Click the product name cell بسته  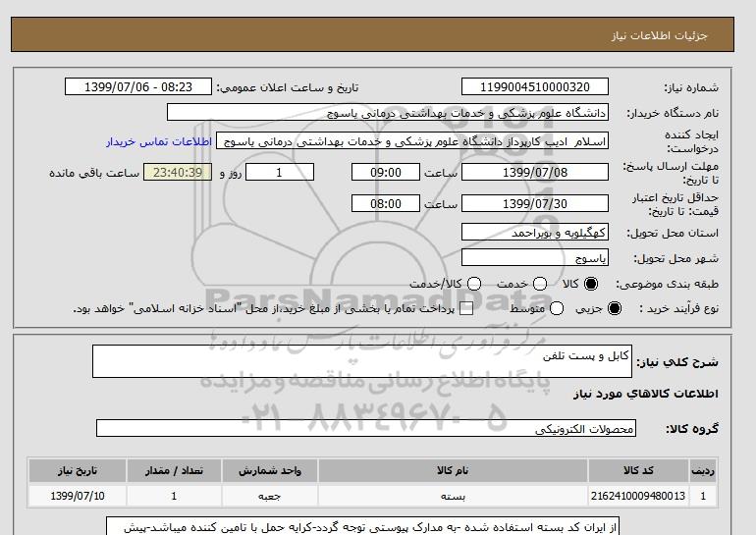453,496
